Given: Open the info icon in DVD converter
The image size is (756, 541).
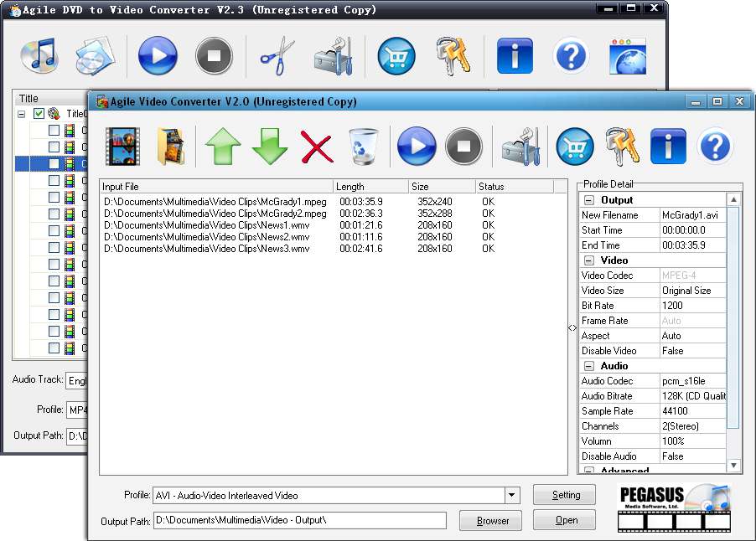Looking at the screenshot, I should tap(515, 56).
